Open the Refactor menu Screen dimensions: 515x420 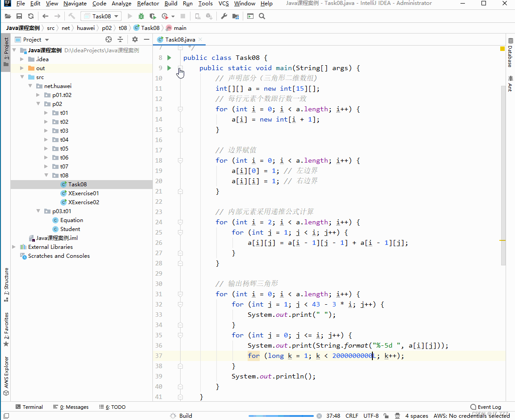(148, 4)
